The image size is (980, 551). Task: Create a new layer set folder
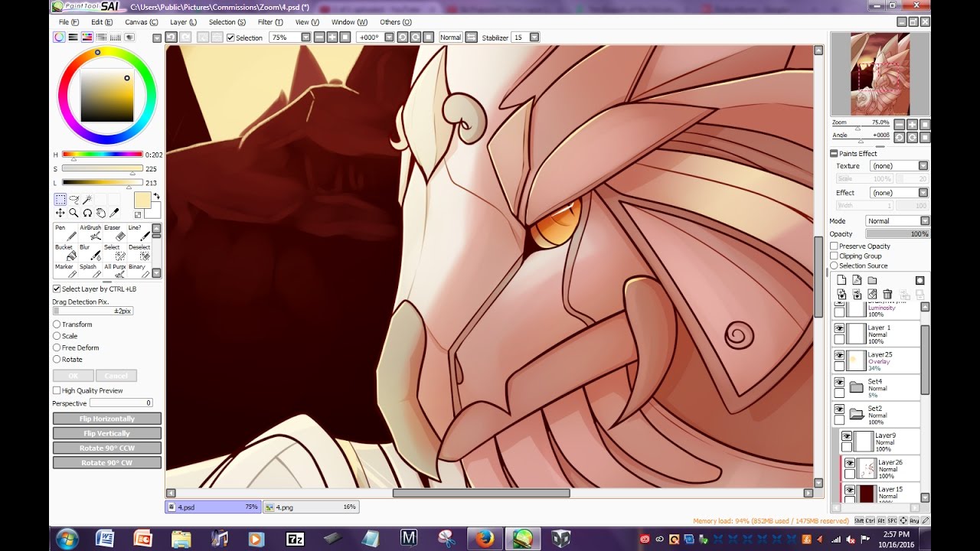tap(872, 280)
